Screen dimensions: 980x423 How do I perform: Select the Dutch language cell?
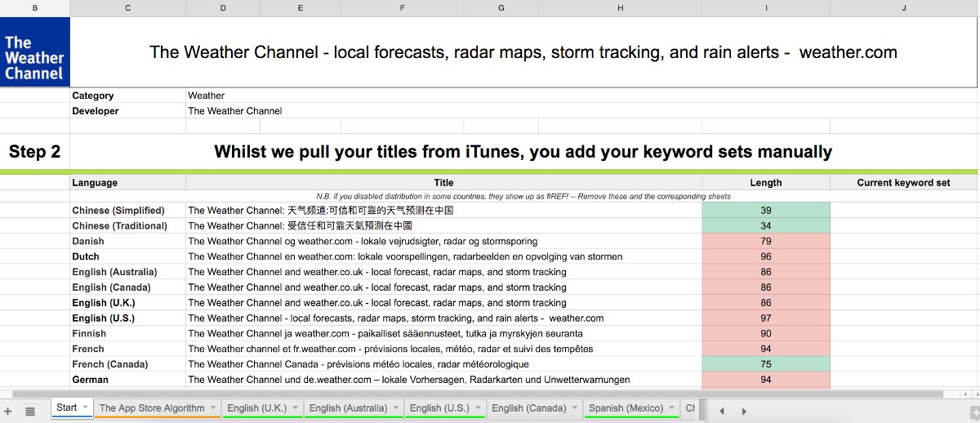(x=127, y=256)
